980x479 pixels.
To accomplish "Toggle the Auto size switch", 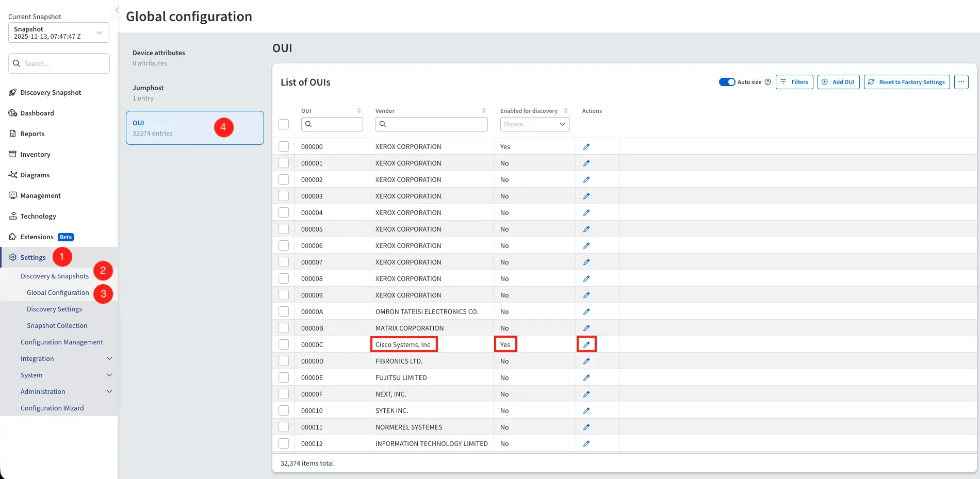I will click(x=727, y=82).
